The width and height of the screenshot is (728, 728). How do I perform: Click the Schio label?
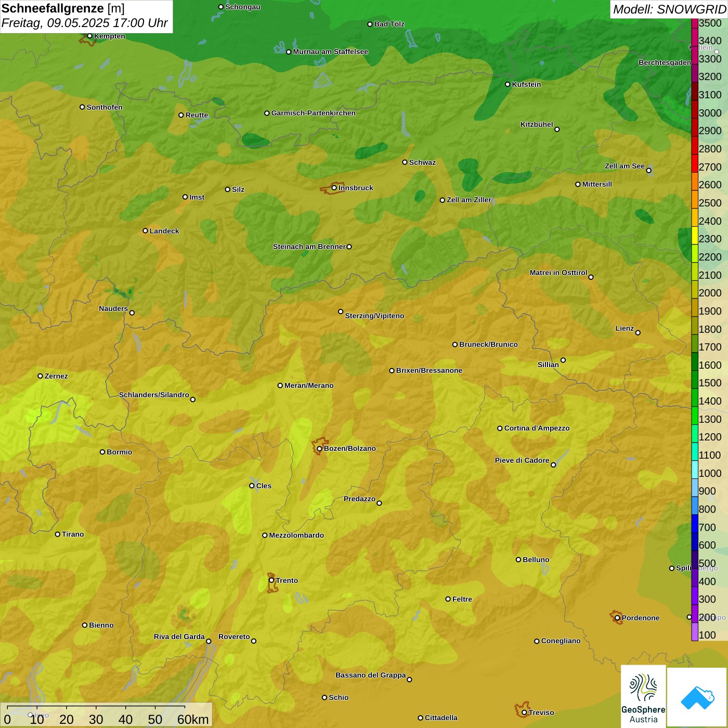[x=339, y=697]
